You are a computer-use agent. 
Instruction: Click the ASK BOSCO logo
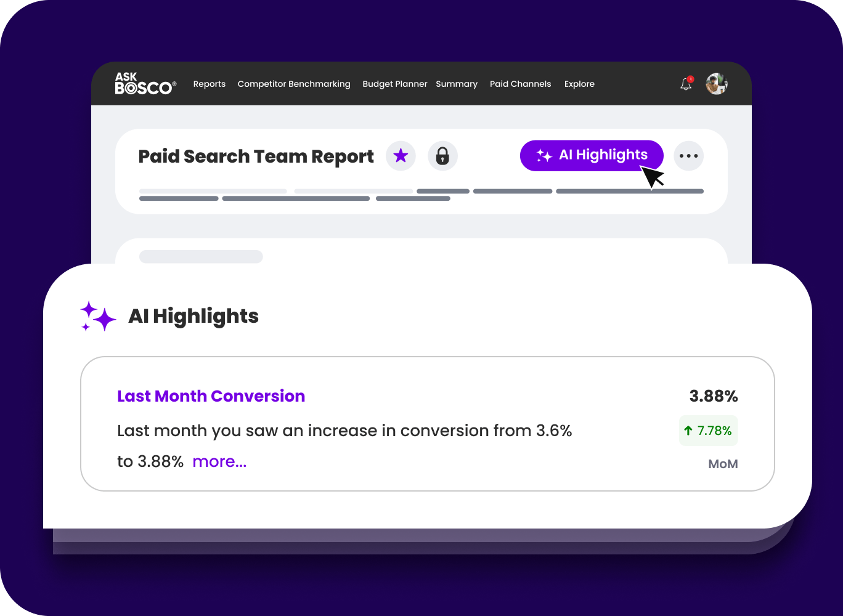(x=145, y=84)
